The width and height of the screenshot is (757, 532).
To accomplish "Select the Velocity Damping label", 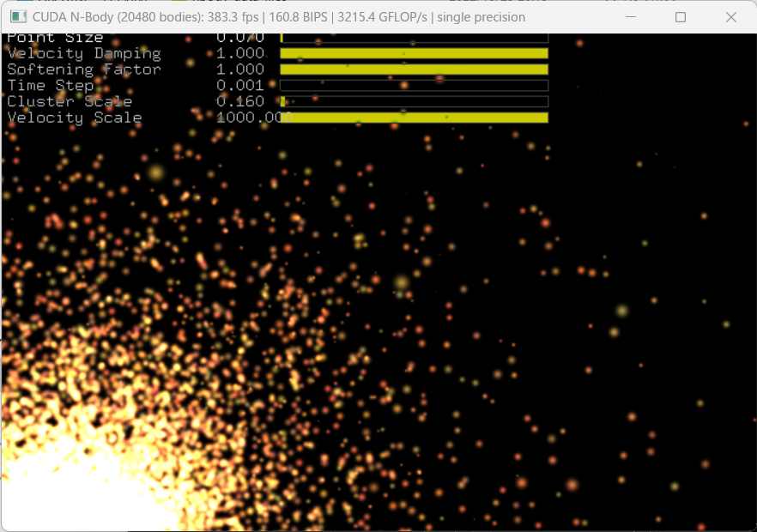I will coord(84,53).
